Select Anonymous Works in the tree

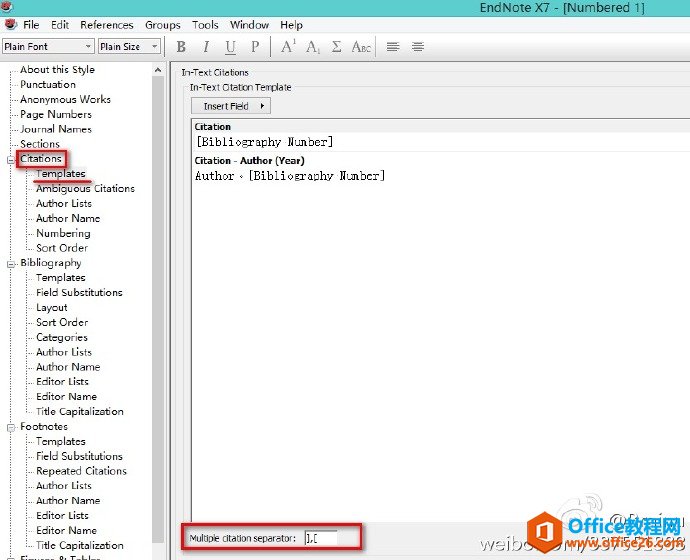[65, 99]
